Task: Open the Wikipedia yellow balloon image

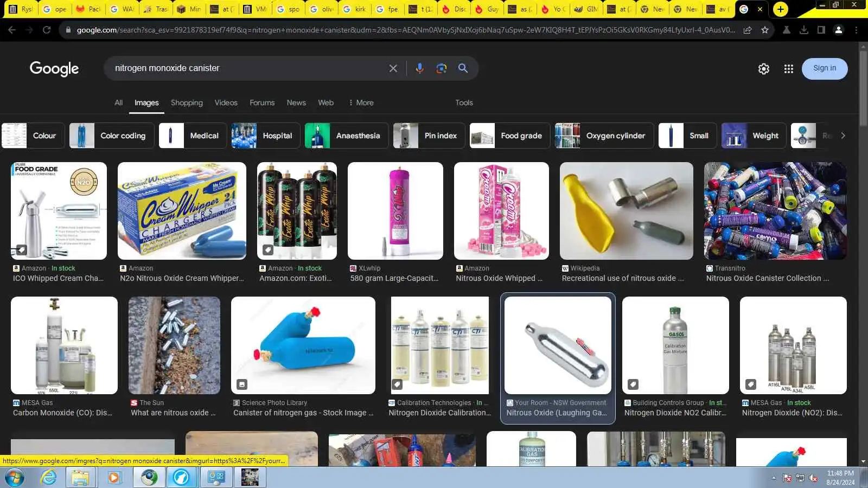Action: (x=627, y=211)
